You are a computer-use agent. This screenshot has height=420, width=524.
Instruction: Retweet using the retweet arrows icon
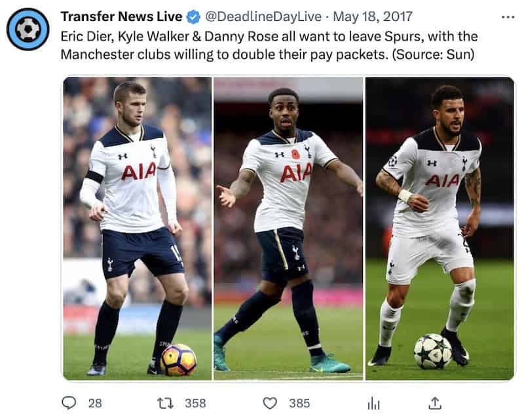pyautogui.click(x=166, y=403)
